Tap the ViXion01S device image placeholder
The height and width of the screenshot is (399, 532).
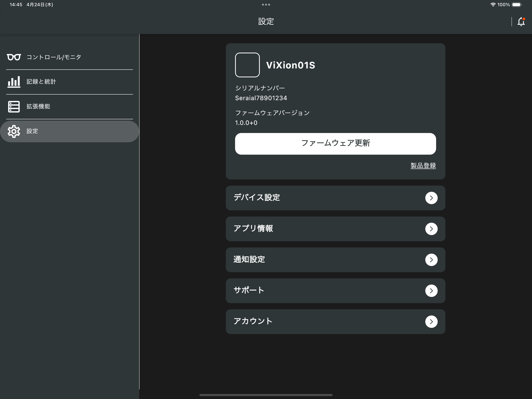247,65
